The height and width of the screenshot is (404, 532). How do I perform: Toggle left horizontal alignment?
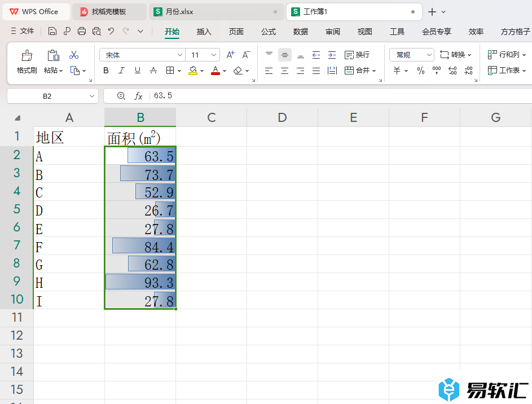[269, 71]
